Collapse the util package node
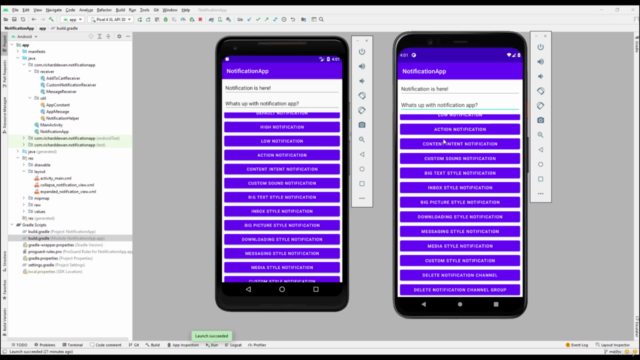 pos(30,98)
